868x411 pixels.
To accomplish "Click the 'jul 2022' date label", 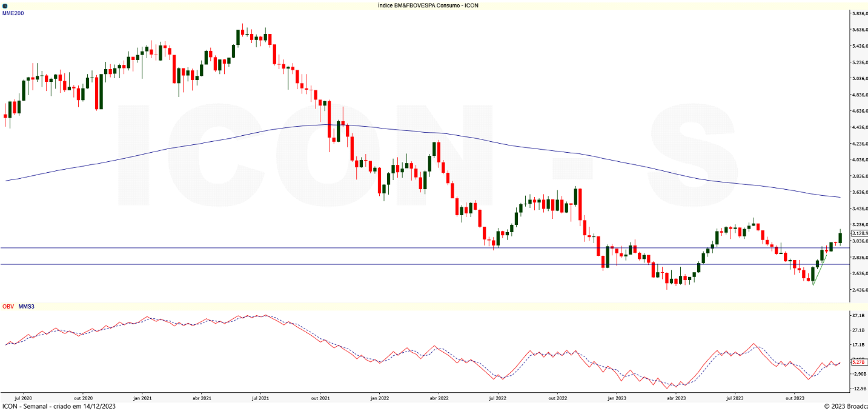I will 498,398.
